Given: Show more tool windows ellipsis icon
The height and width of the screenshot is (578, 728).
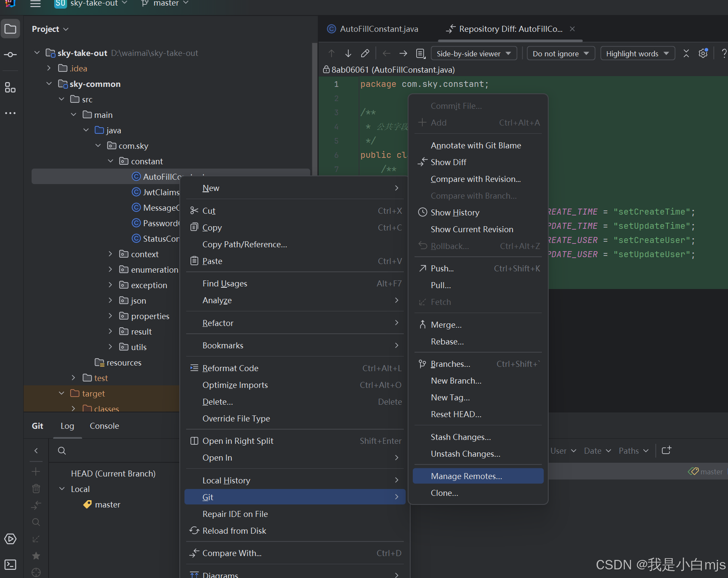Looking at the screenshot, I should (x=10, y=113).
